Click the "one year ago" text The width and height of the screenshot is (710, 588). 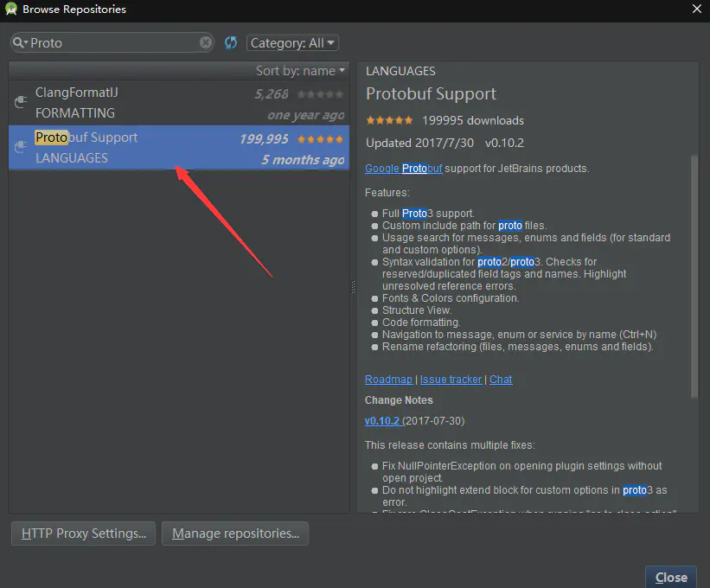305,115
